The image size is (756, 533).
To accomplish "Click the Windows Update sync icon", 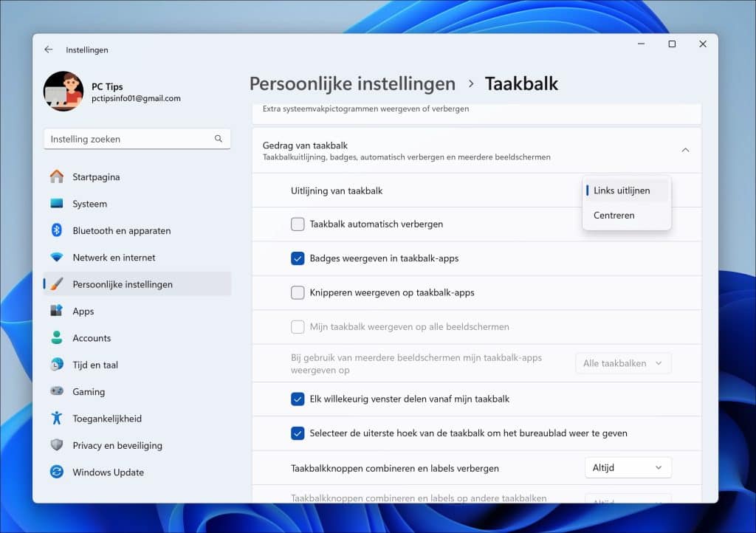I will [56, 472].
